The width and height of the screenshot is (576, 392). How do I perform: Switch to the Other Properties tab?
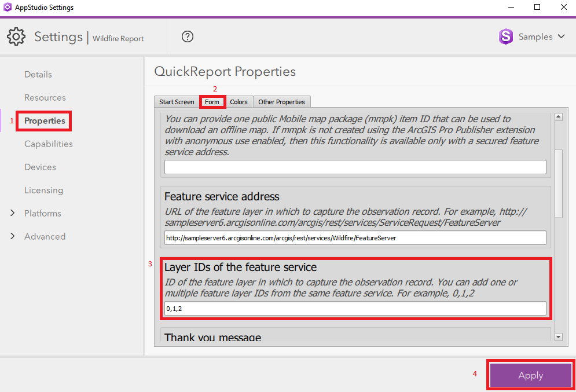tap(282, 102)
